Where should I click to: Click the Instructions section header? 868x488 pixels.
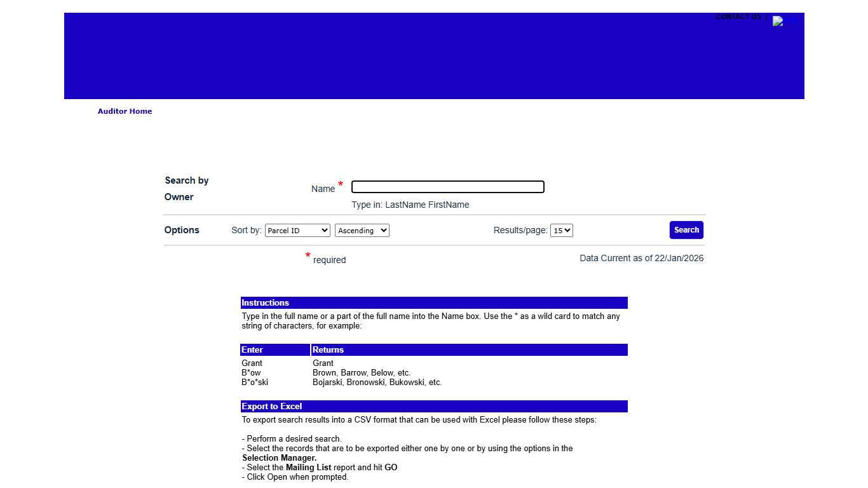point(266,303)
